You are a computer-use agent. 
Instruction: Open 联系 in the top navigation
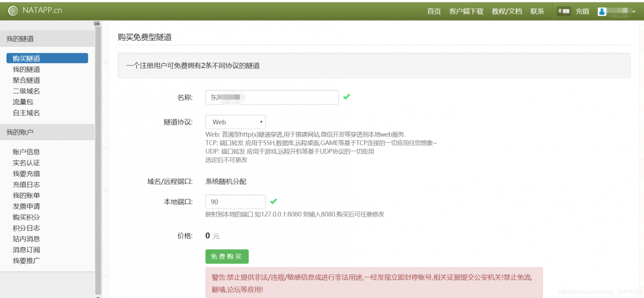coord(537,11)
